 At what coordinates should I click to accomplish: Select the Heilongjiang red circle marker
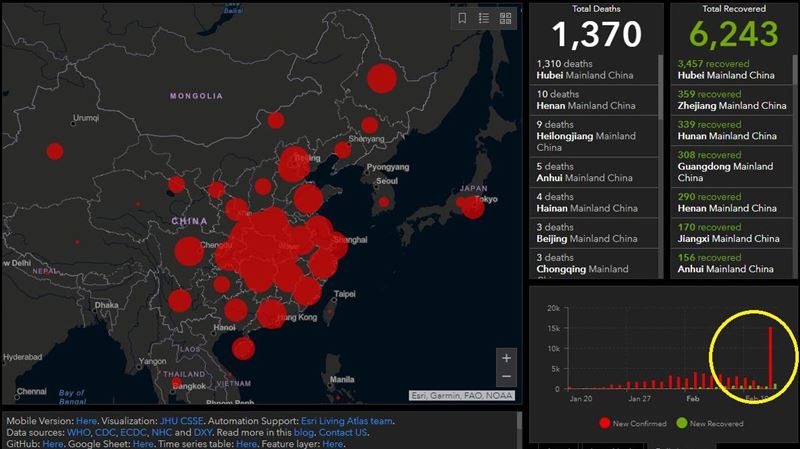point(382,79)
